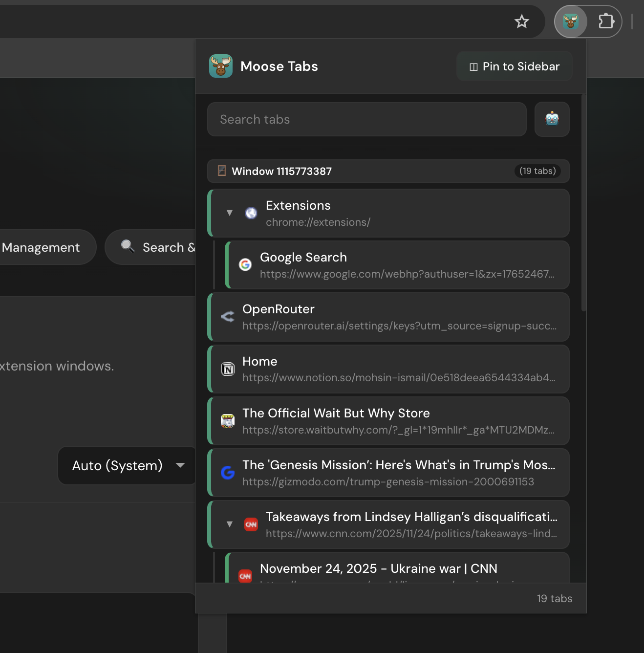Click the chrome://extensions/ URL text
This screenshot has height=653, width=644.
coord(318,222)
